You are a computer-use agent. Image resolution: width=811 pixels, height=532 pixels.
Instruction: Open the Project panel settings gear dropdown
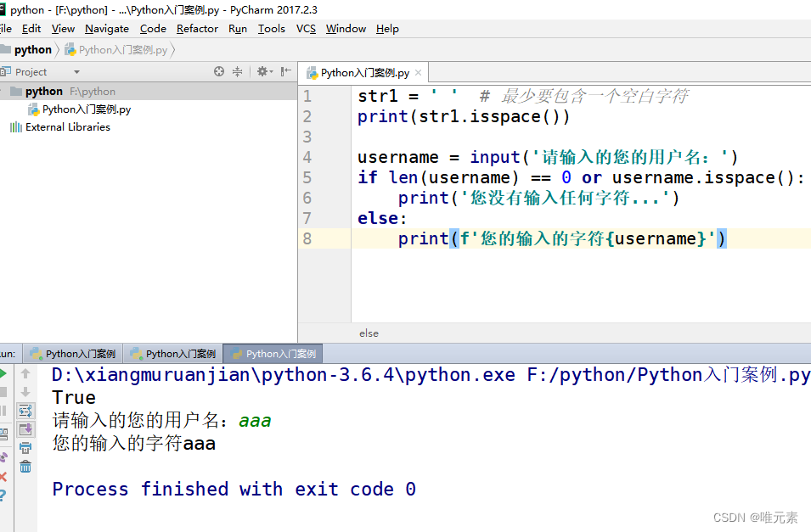(x=262, y=71)
